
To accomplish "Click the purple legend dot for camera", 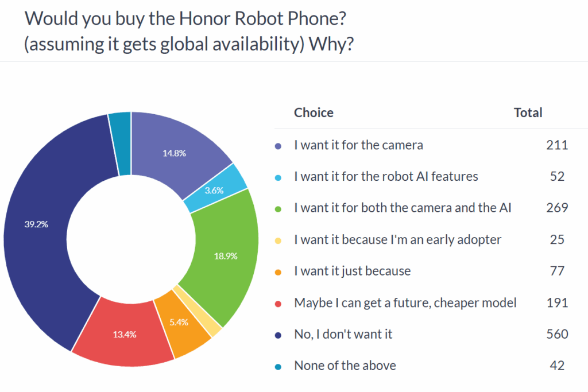I will (278, 146).
